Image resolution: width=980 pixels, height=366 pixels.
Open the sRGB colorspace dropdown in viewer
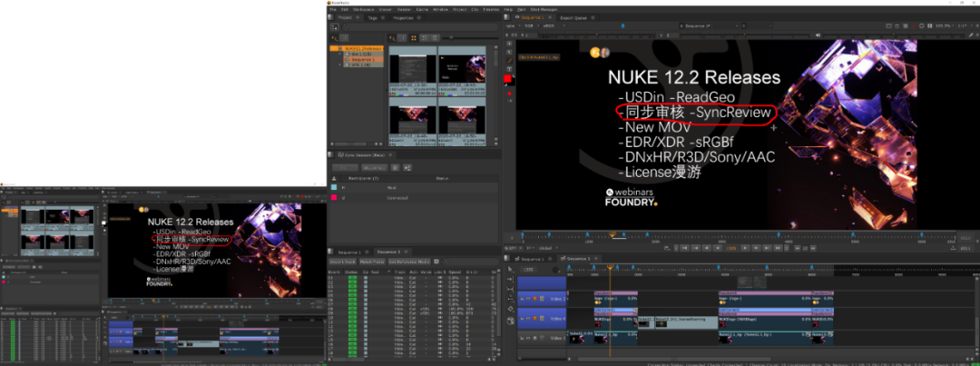[x=554, y=25]
